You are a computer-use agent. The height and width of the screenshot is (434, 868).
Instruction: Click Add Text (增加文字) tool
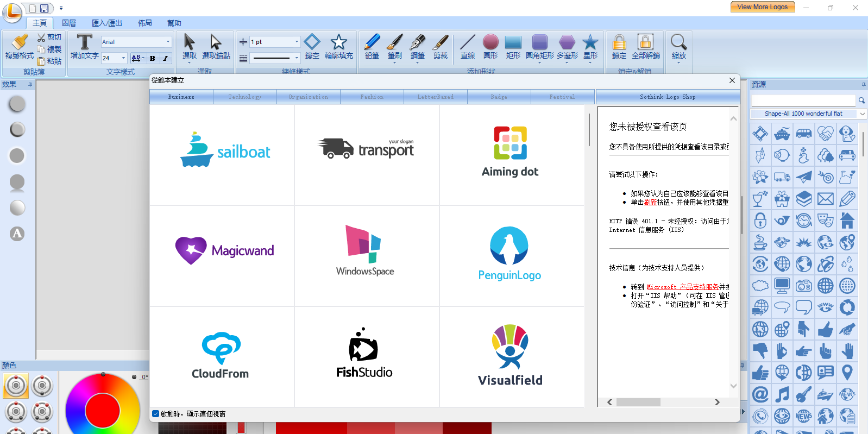tap(85, 47)
